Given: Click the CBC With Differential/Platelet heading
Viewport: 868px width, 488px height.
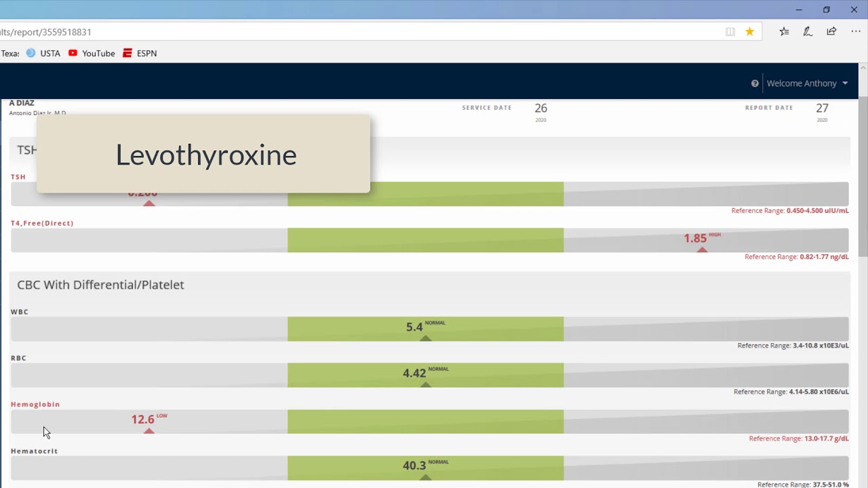Looking at the screenshot, I should pos(100,285).
